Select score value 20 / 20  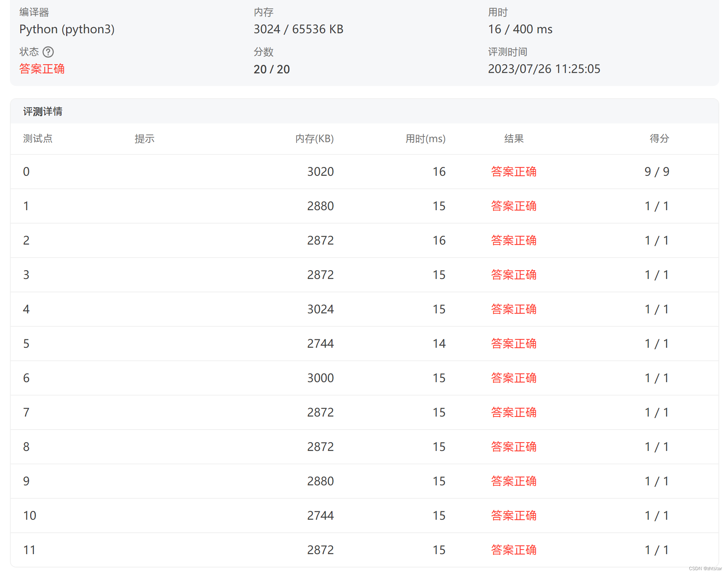(x=272, y=69)
